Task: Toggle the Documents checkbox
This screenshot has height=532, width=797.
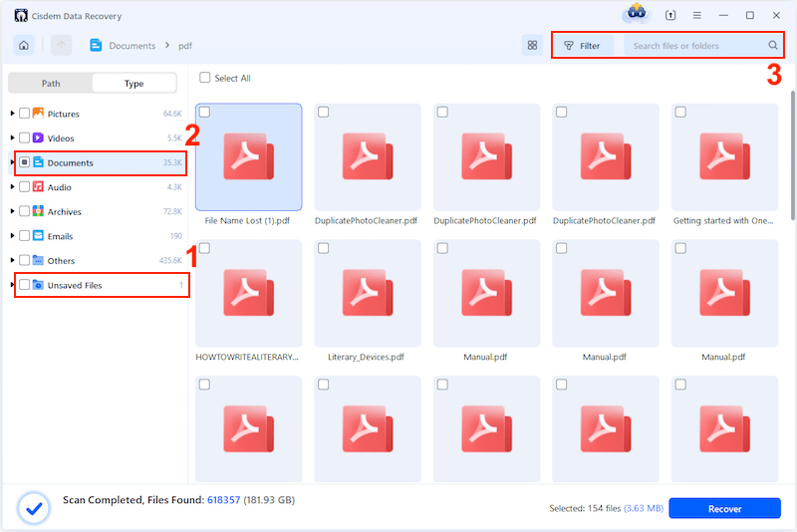Action: [24, 162]
